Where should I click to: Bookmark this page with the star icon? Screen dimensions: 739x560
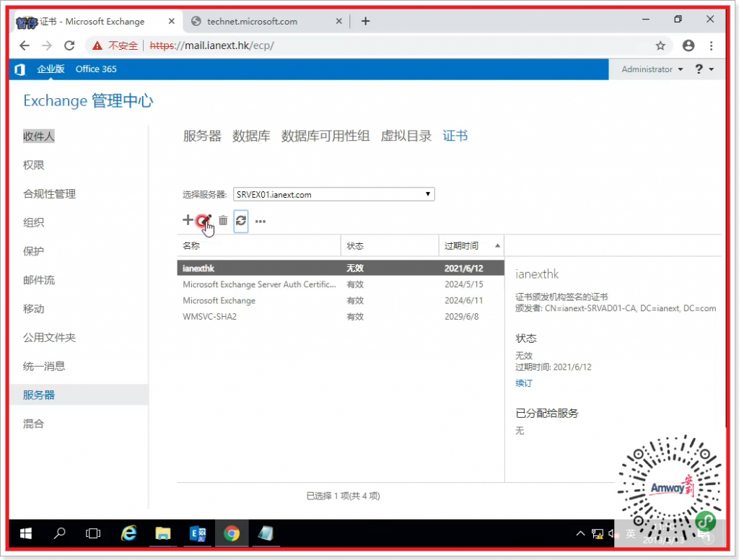(660, 45)
